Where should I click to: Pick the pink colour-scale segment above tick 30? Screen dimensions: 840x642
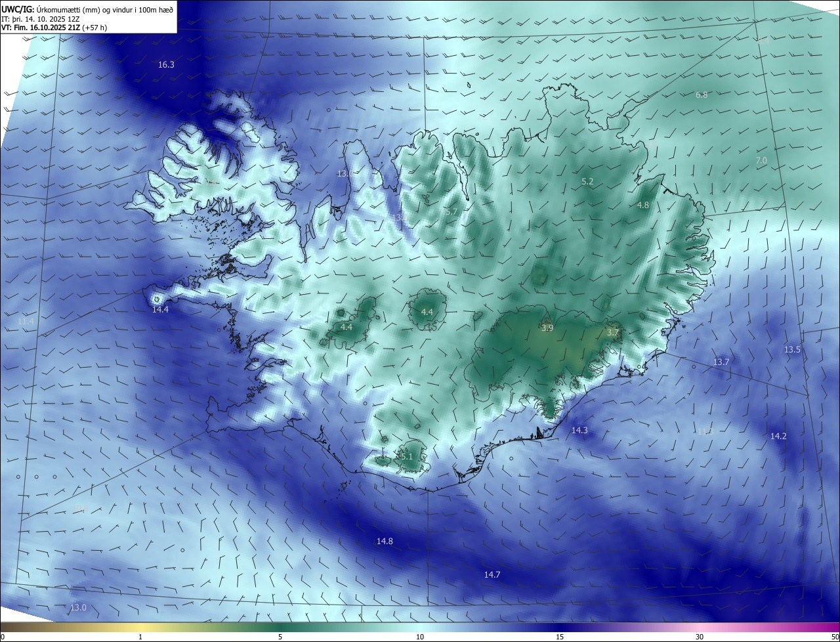point(700,628)
